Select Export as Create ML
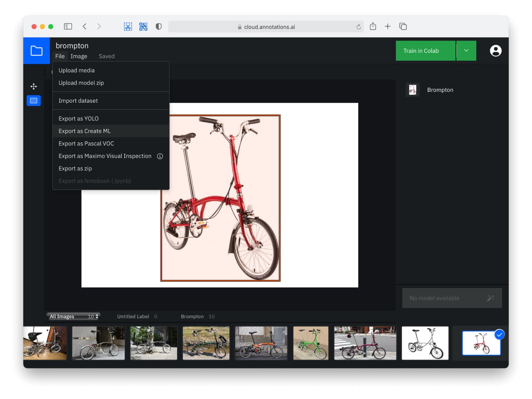This screenshot has width=532, height=399. coord(84,131)
